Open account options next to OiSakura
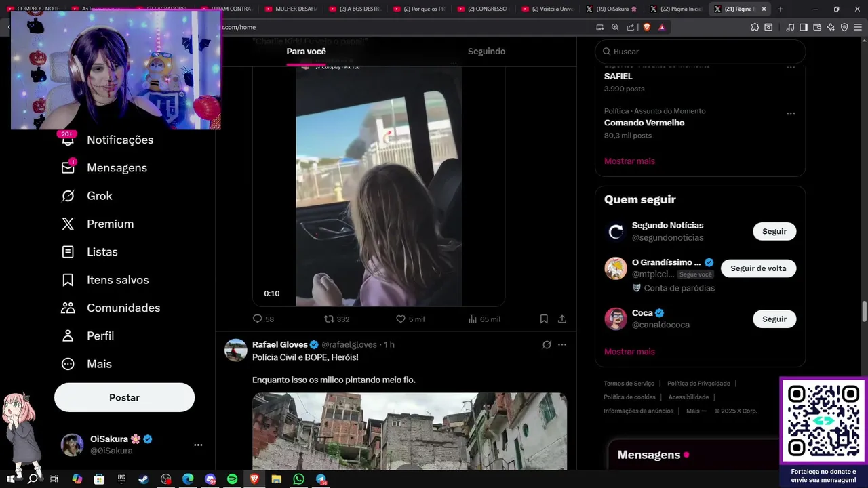The image size is (868, 488). click(x=198, y=445)
